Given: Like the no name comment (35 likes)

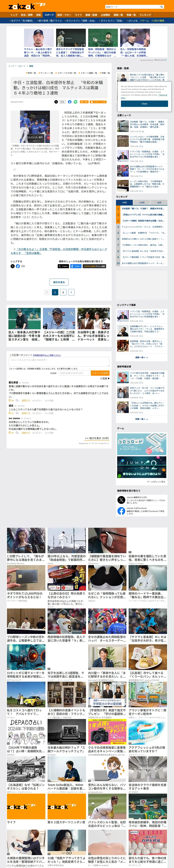Looking at the screenshot, I should coord(11,433).
